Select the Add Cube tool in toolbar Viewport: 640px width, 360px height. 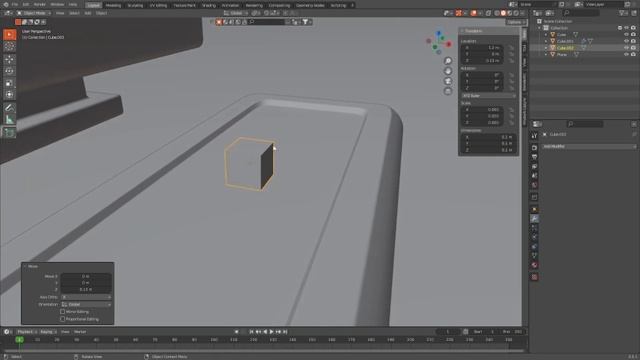(x=9, y=133)
